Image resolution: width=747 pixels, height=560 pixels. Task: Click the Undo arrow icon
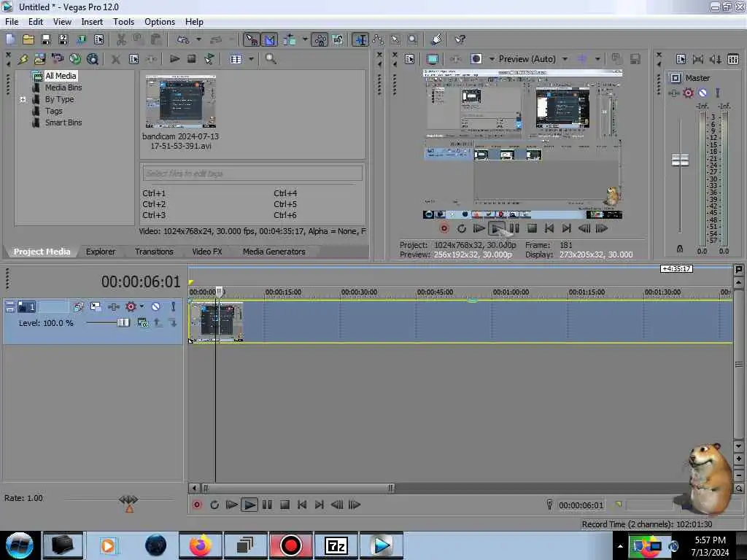[x=183, y=39]
